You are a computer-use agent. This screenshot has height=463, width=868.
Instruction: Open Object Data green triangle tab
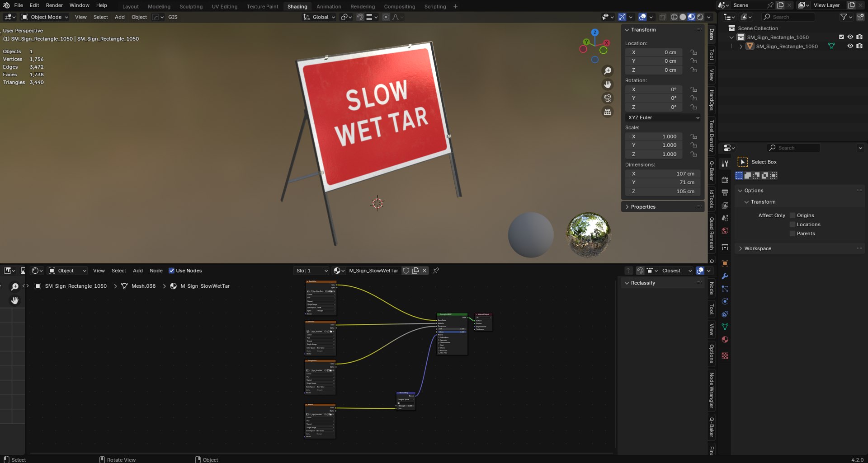click(725, 327)
